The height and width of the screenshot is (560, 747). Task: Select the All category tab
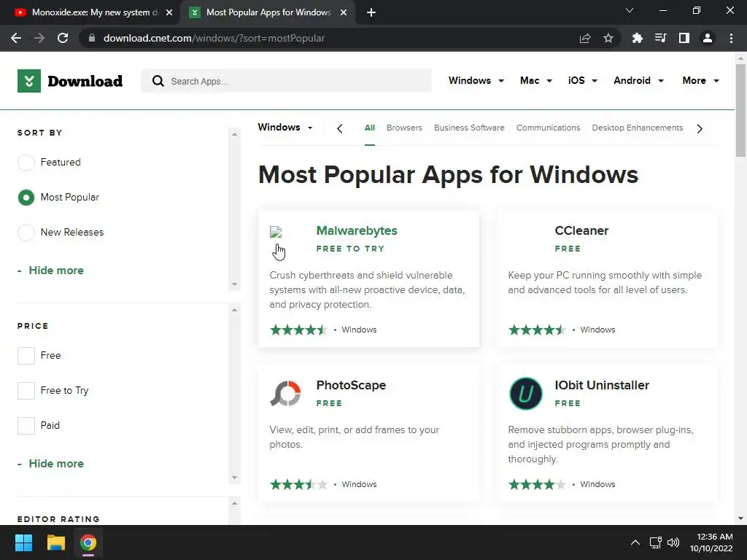(370, 128)
